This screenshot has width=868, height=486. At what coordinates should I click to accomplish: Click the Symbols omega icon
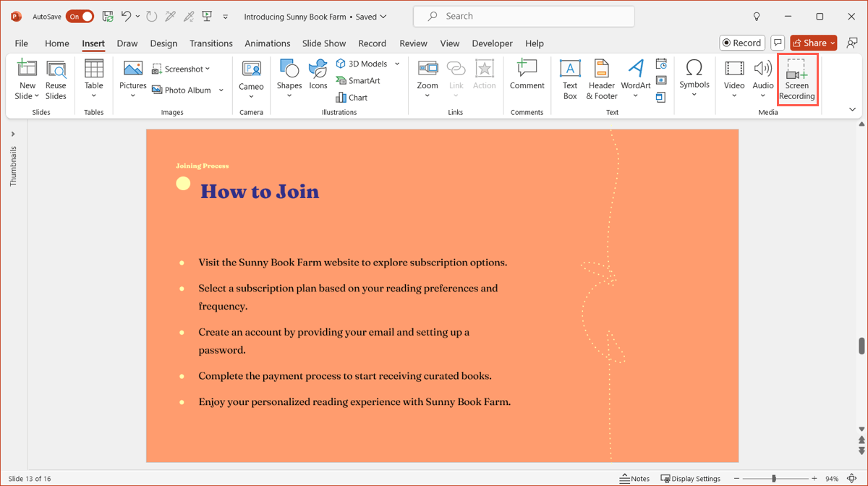pyautogui.click(x=694, y=68)
